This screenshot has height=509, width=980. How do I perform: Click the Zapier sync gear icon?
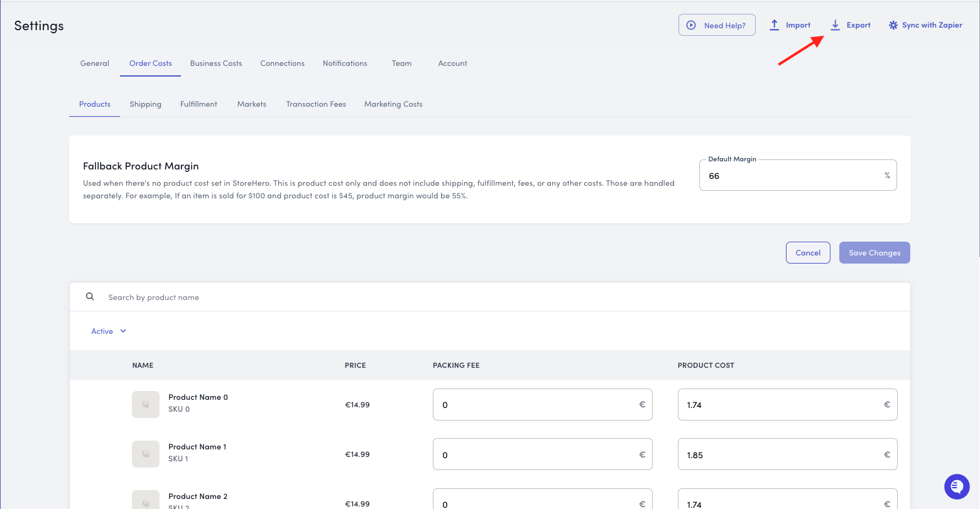click(x=893, y=25)
